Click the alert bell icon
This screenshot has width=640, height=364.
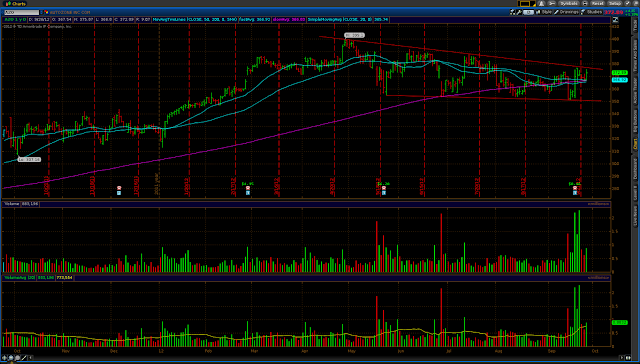[x=541, y=4]
